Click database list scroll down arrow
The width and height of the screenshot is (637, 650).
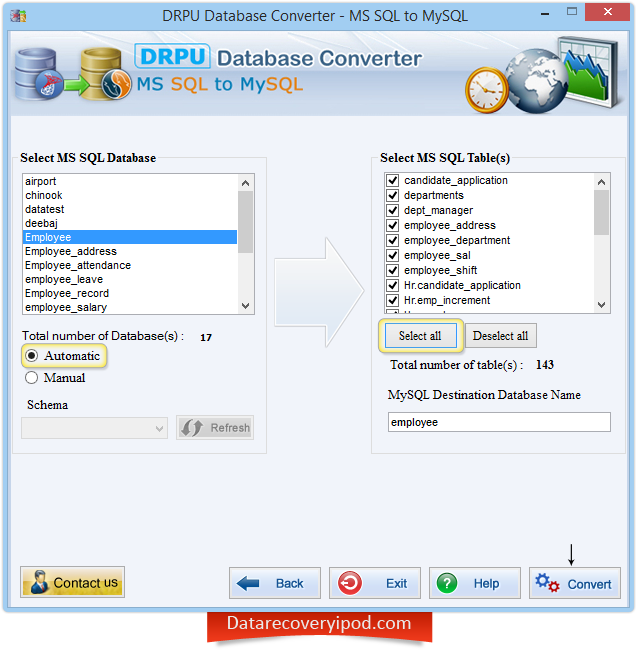click(246, 306)
